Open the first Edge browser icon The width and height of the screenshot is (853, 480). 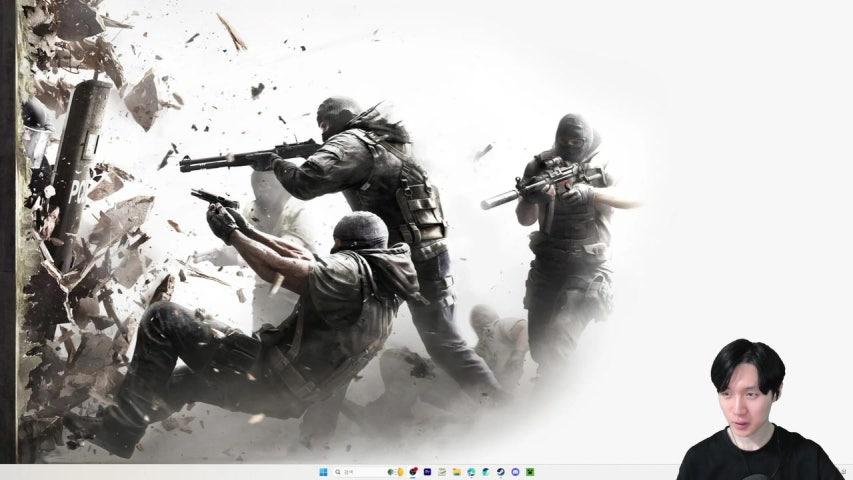[471, 472]
